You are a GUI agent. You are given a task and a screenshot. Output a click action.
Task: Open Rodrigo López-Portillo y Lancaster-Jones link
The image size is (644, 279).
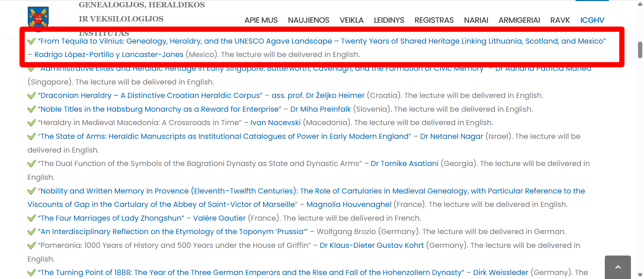(x=109, y=54)
